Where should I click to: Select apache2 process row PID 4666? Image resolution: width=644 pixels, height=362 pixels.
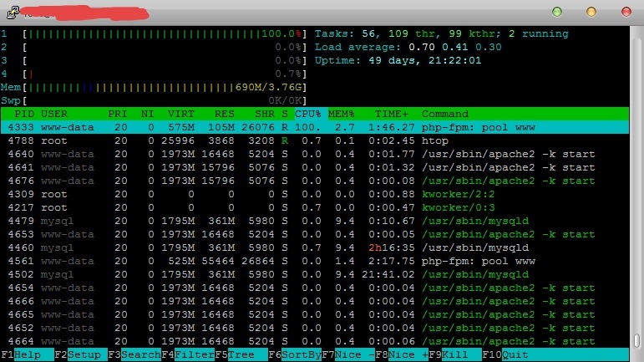click(315, 301)
